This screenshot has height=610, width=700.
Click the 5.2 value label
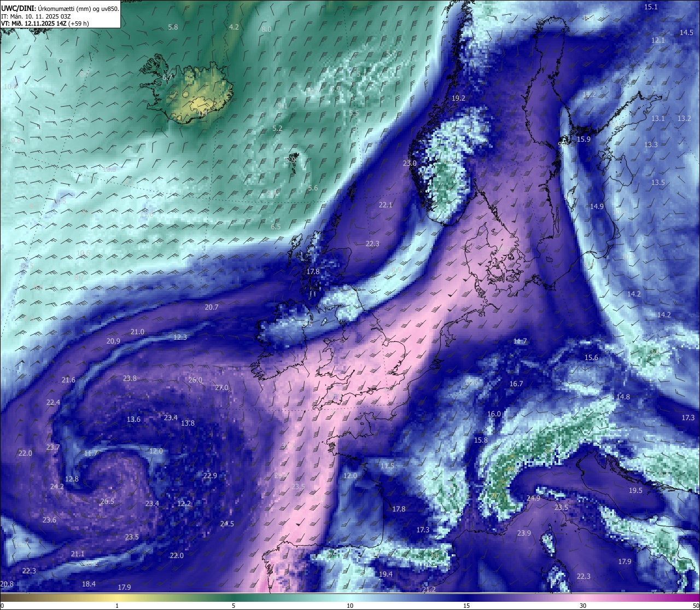(277, 128)
